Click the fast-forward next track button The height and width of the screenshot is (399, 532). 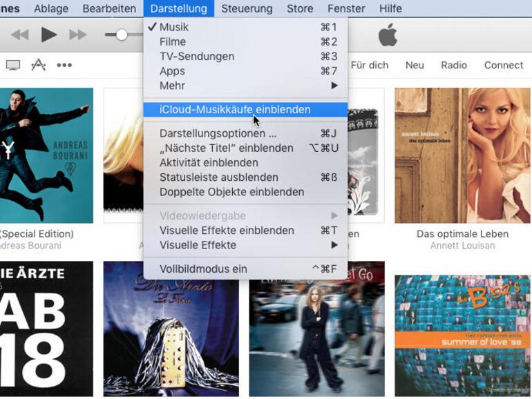[78, 35]
